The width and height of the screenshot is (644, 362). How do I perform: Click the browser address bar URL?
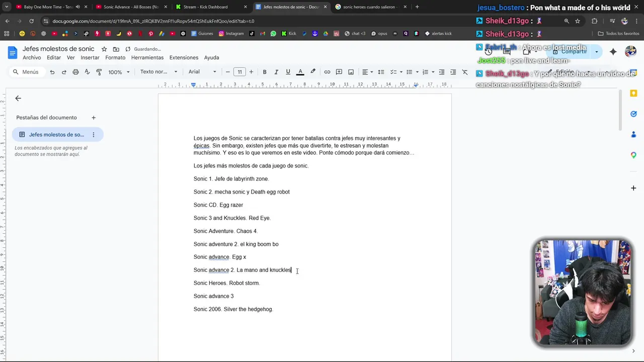(x=153, y=21)
